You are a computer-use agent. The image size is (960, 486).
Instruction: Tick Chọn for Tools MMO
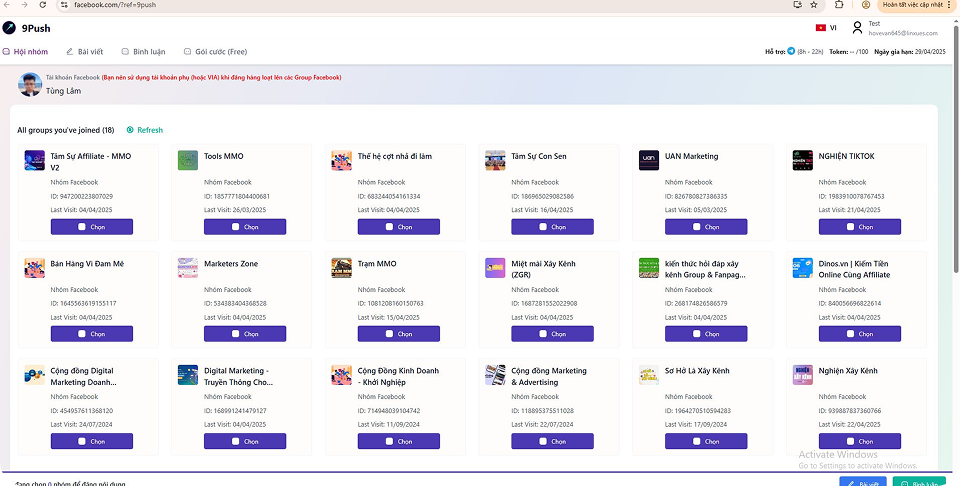[245, 227]
